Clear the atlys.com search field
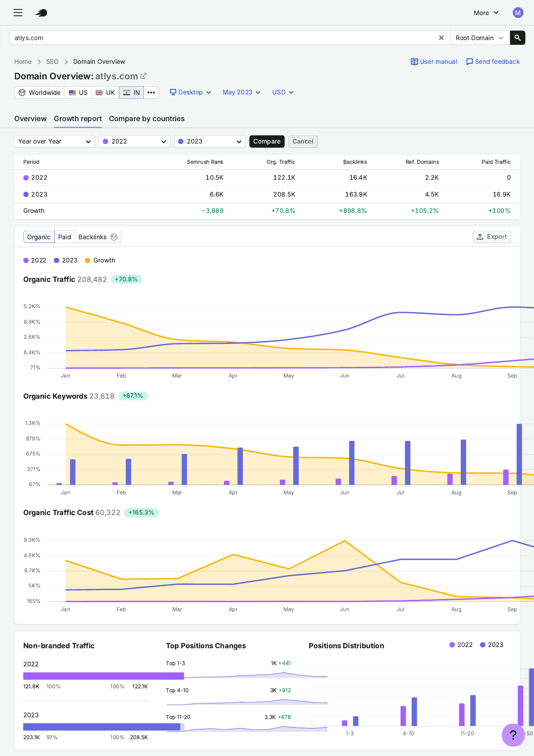Screen dimensions: 534x756 click(x=441, y=38)
